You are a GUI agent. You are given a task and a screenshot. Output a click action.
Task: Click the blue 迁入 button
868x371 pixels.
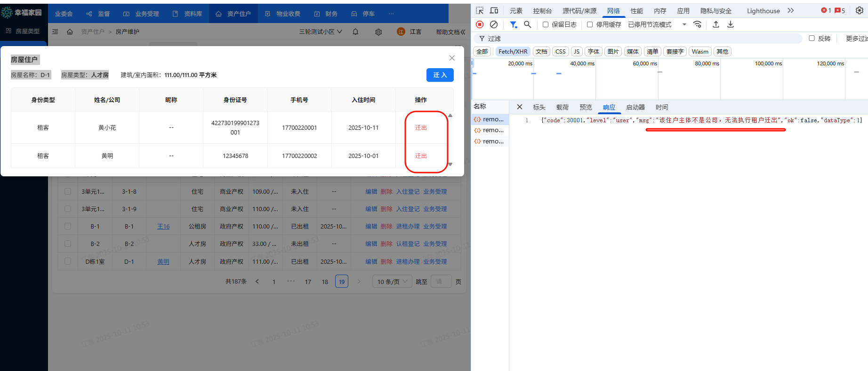tap(440, 75)
